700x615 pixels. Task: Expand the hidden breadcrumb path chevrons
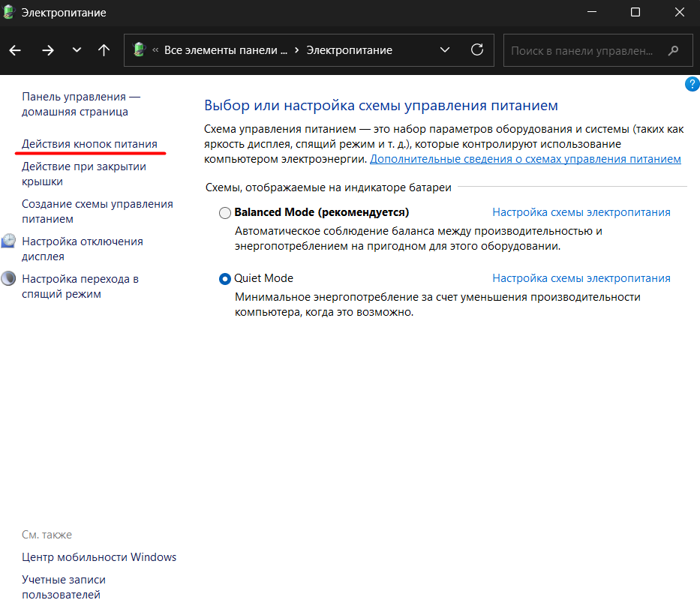pyautogui.click(x=155, y=50)
